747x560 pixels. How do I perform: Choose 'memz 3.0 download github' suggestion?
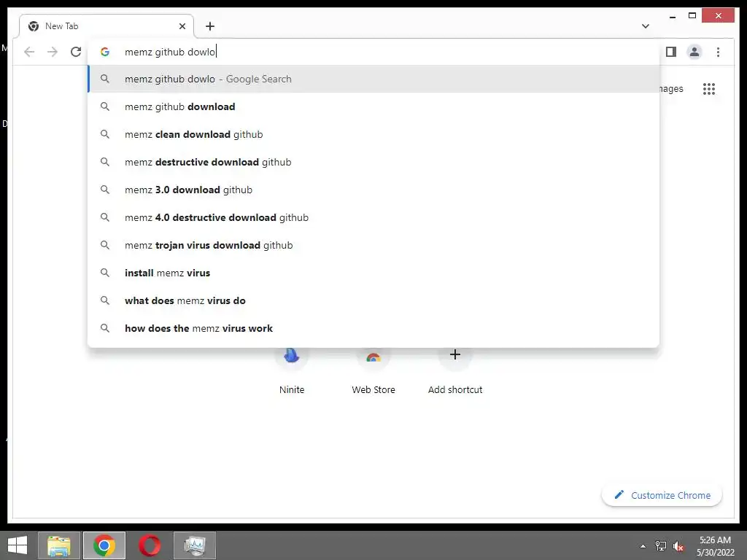[373, 190]
